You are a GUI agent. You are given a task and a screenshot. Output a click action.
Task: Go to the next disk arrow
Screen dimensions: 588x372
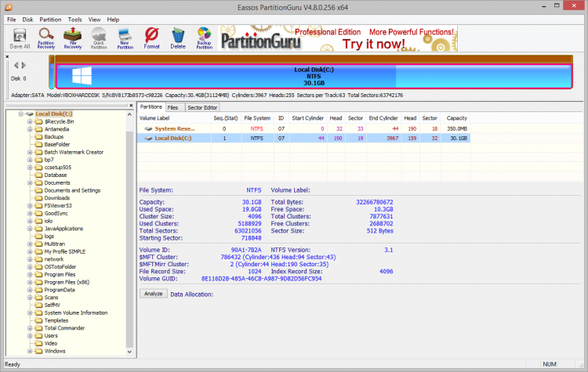(x=24, y=65)
